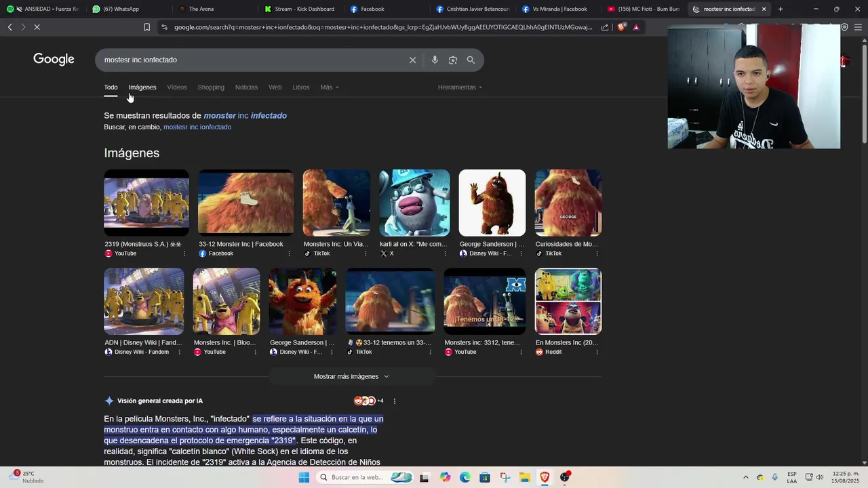Open File Explorer from the taskbar
The image size is (868, 488).
pyautogui.click(x=524, y=477)
